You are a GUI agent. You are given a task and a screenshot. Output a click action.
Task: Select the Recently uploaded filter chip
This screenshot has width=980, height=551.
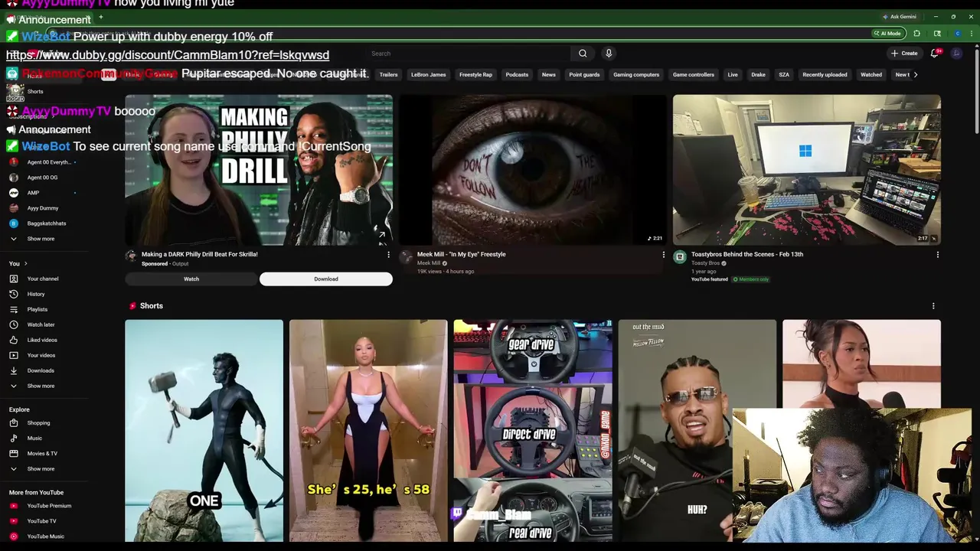tap(825, 75)
